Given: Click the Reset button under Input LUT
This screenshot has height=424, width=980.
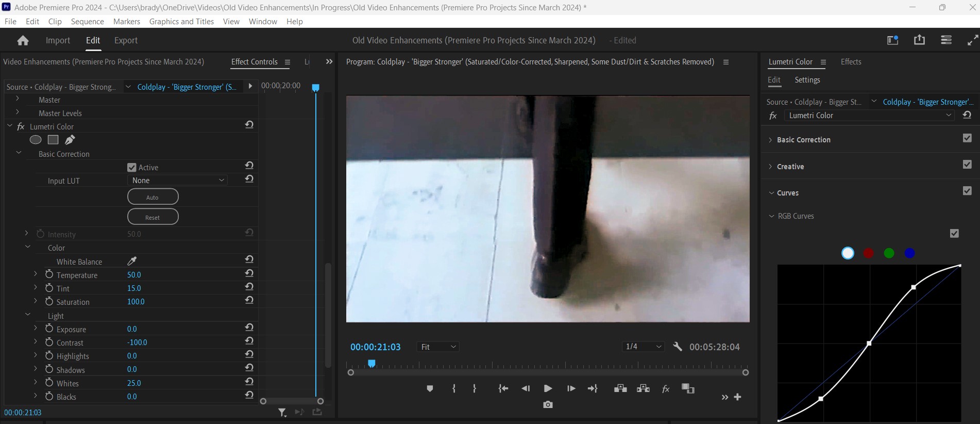Looking at the screenshot, I should coord(153,217).
